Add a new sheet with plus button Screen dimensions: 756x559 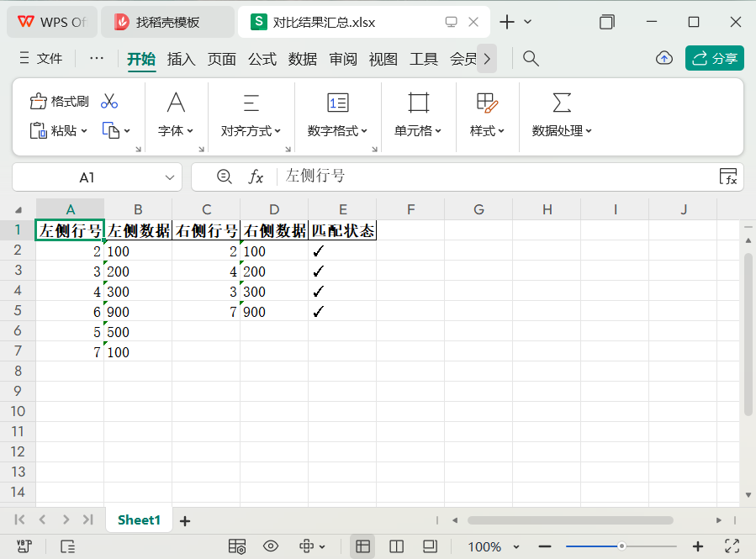185,521
